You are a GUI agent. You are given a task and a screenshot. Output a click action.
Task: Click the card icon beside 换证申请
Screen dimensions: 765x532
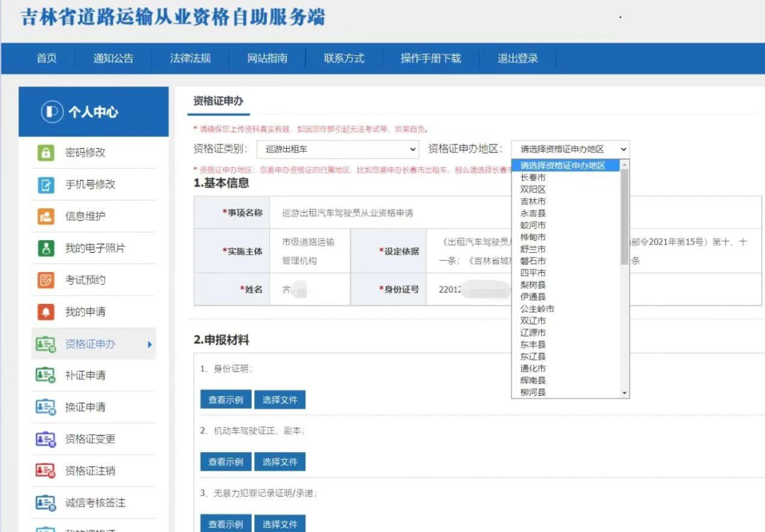pyautogui.click(x=45, y=407)
